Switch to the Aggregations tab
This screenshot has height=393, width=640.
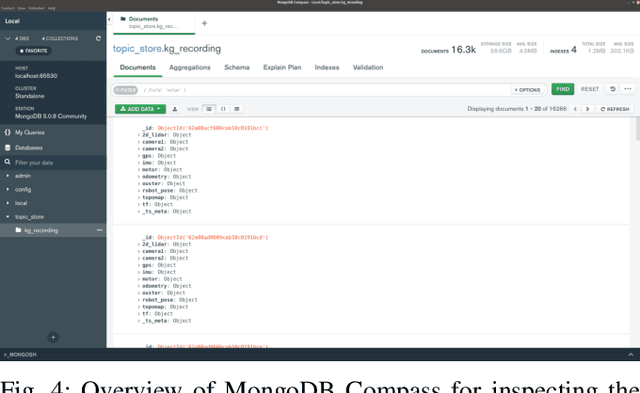click(x=190, y=67)
